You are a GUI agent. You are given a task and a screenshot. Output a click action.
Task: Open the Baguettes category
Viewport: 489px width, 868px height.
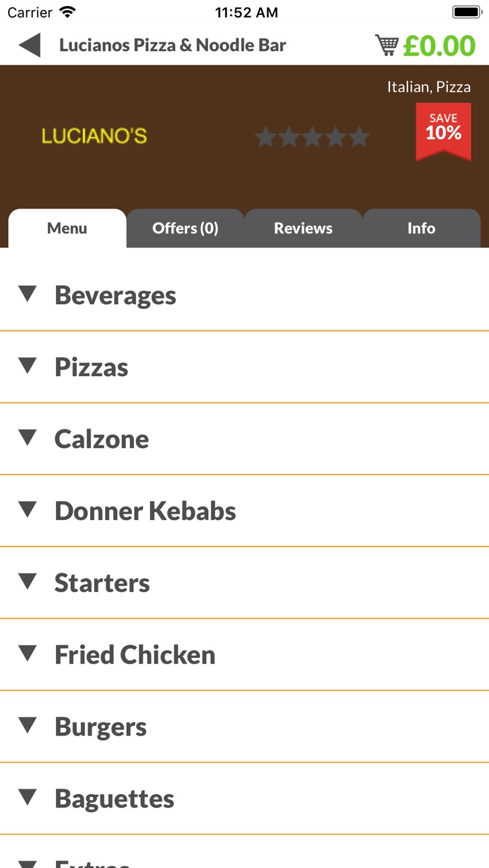pyautogui.click(x=244, y=799)
